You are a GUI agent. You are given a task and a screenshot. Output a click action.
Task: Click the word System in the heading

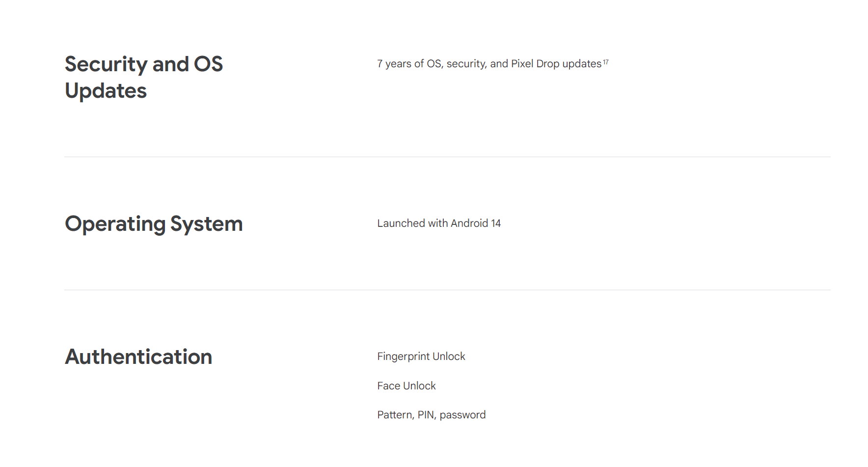pyautogui.click(x=207, y=224)
